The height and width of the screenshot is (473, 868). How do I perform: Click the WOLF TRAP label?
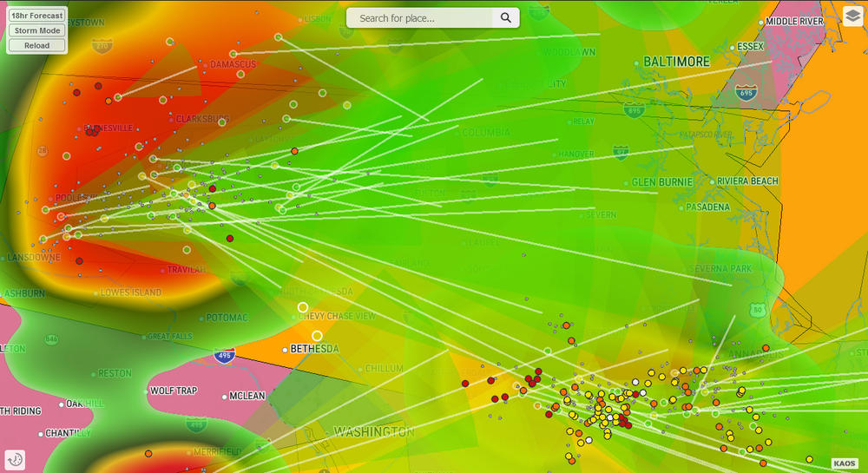[174, 391]
